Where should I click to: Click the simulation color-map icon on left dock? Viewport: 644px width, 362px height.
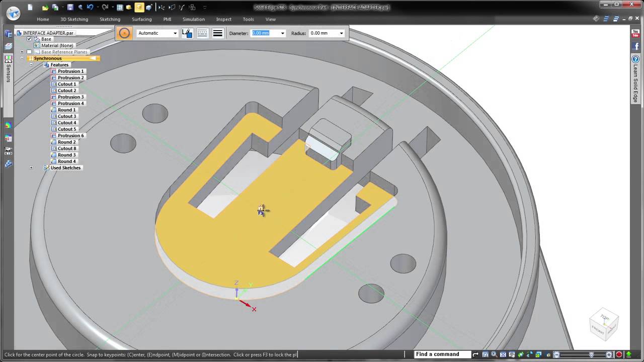[8, 126]
